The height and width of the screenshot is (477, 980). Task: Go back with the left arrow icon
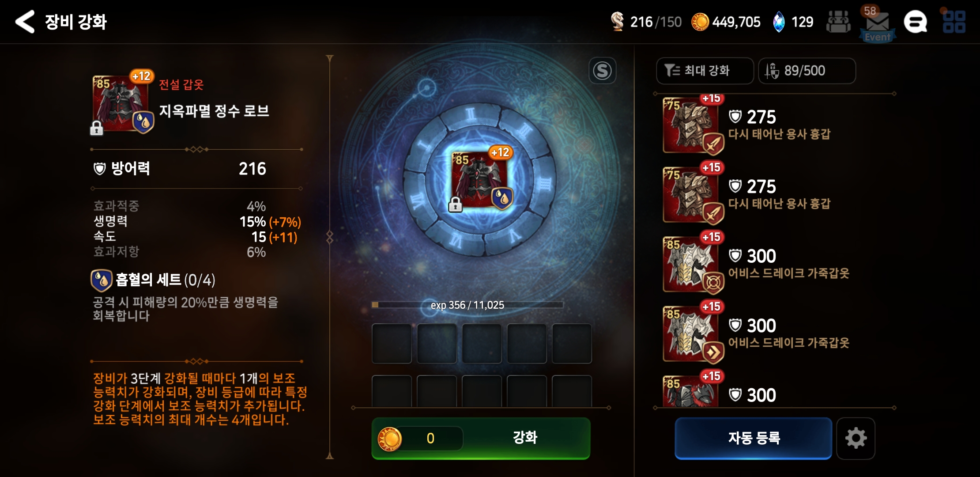(x=25, y=22)
